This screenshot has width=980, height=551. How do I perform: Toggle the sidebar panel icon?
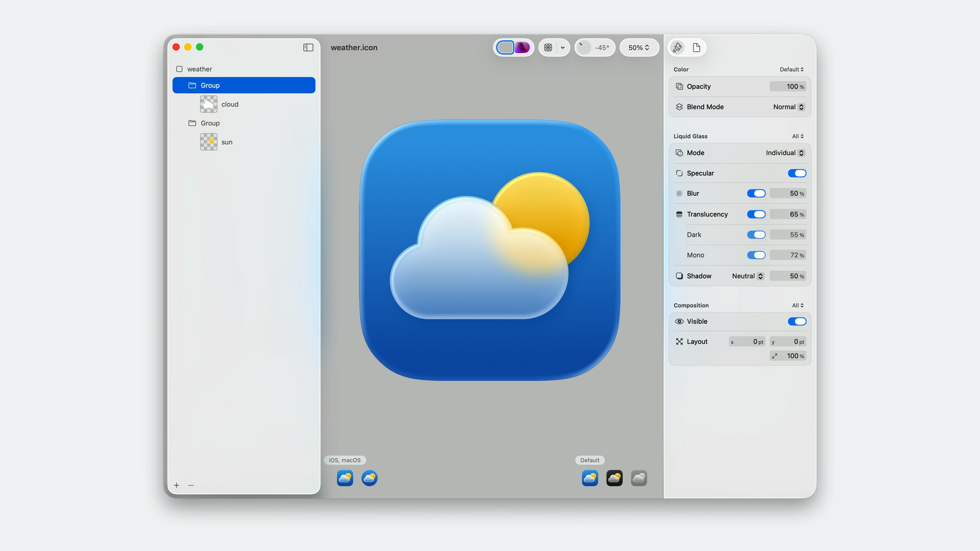point(308,47)
